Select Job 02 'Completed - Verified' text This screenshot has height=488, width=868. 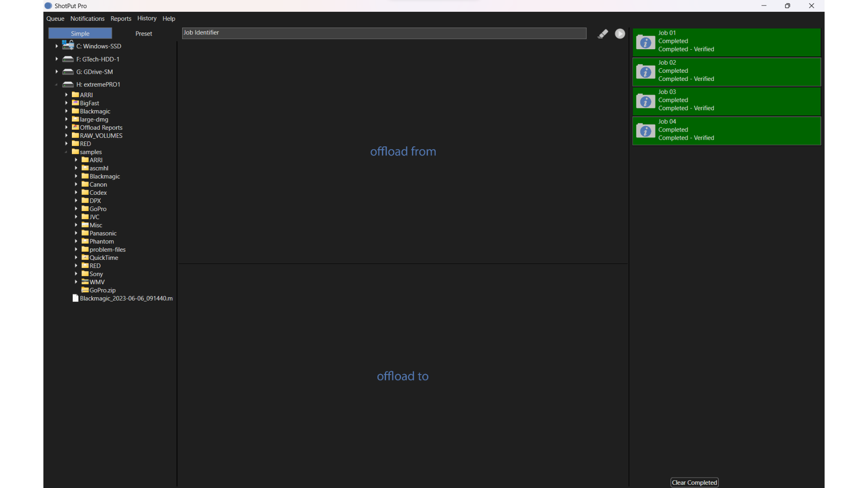[686, 79]
